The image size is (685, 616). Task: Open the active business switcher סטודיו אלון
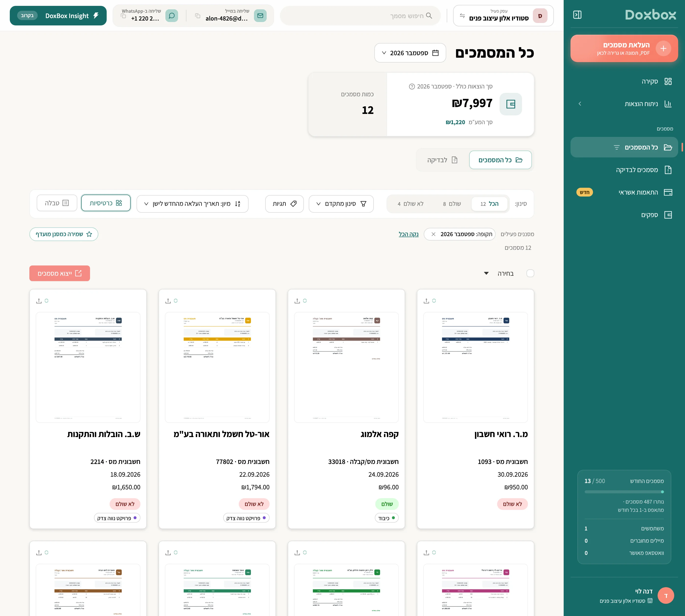[503, 16]
